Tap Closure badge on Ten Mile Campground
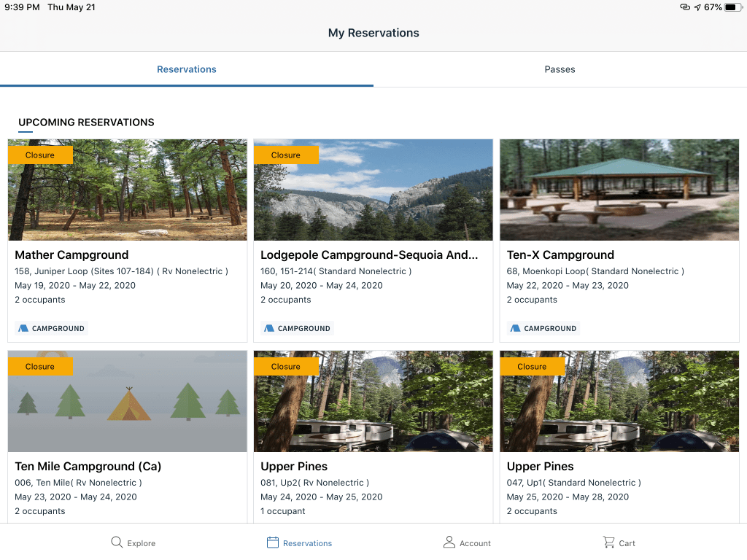This screenshot has height=560, width=747. pyautogui.click(x=40, y=367)
